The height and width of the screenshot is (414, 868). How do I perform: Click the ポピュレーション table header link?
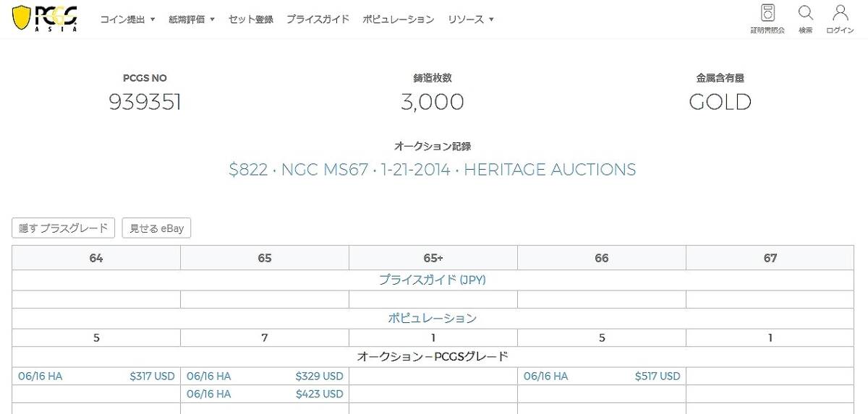click(x=433, y=318)
